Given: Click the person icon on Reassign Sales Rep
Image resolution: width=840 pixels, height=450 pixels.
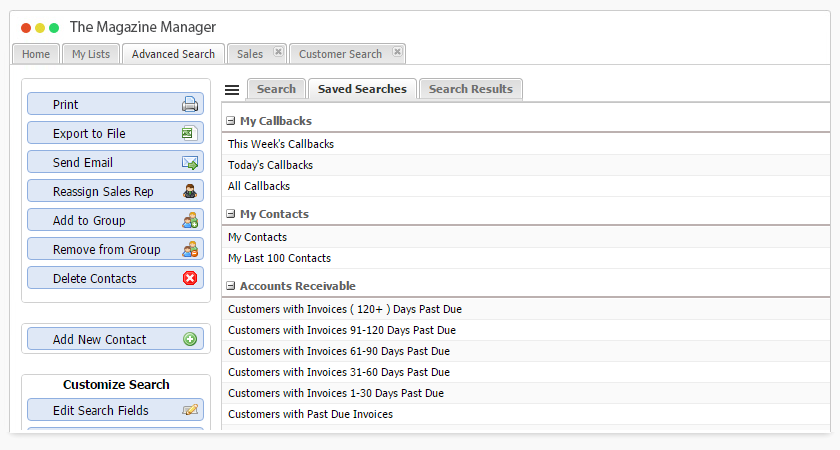Looking at the screenshot, I should pos(190,191).
